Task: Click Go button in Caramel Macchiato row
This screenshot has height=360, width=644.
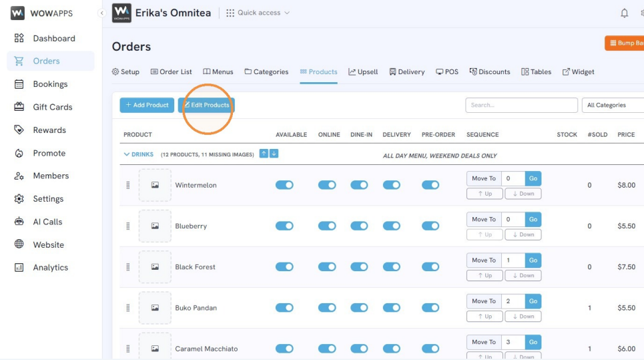Action: click(x=533, y=342)
